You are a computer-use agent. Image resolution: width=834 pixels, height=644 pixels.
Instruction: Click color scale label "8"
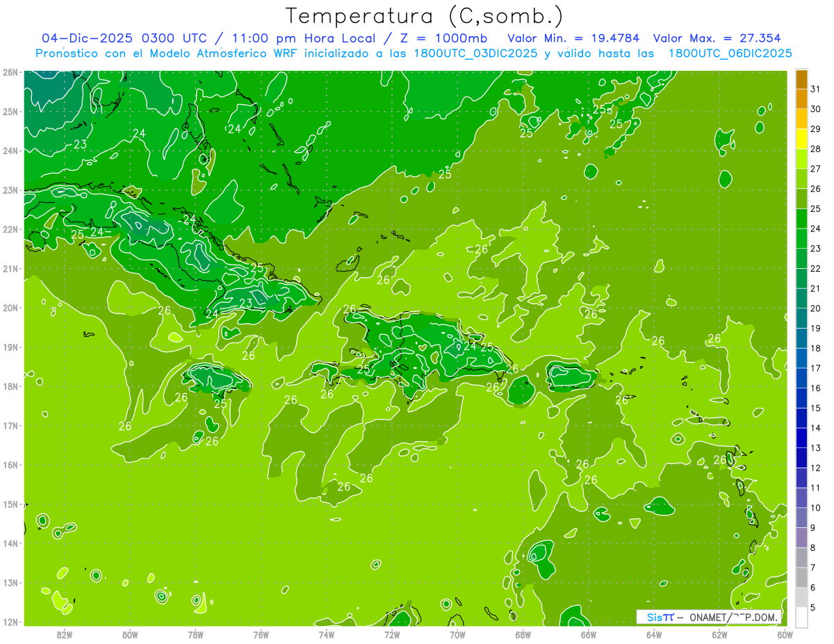point(812,547)
